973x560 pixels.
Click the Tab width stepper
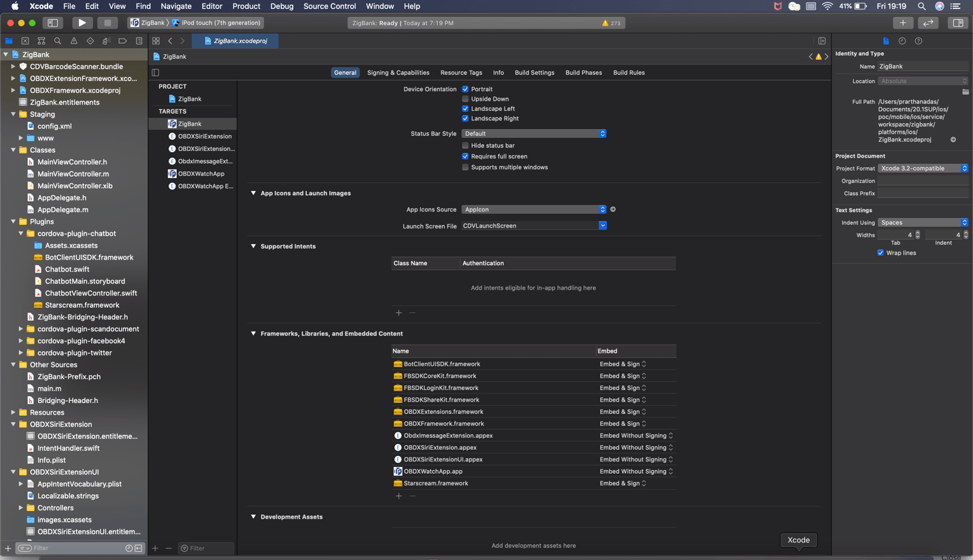click(917, 234)
